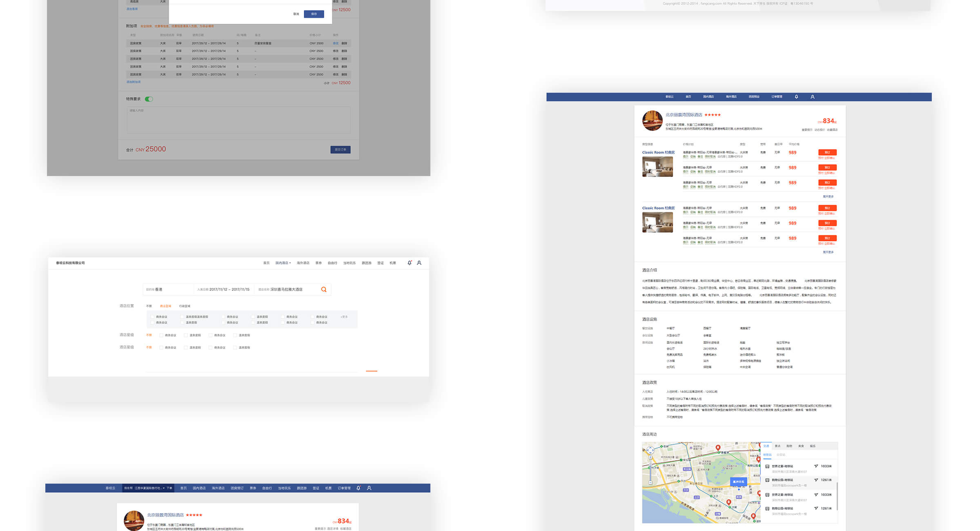
Task: Click first red 预订 button for 989 room
Action: [x=827, y=152]
